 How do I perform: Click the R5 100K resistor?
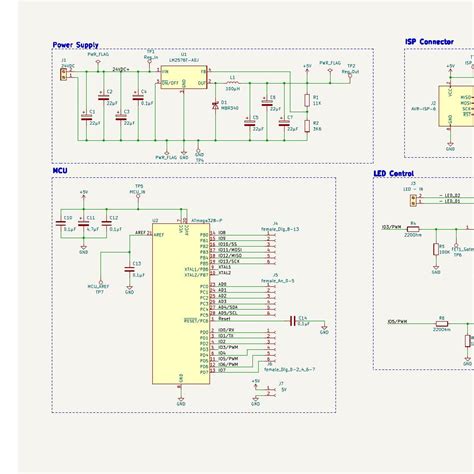(x=436, y=249)
